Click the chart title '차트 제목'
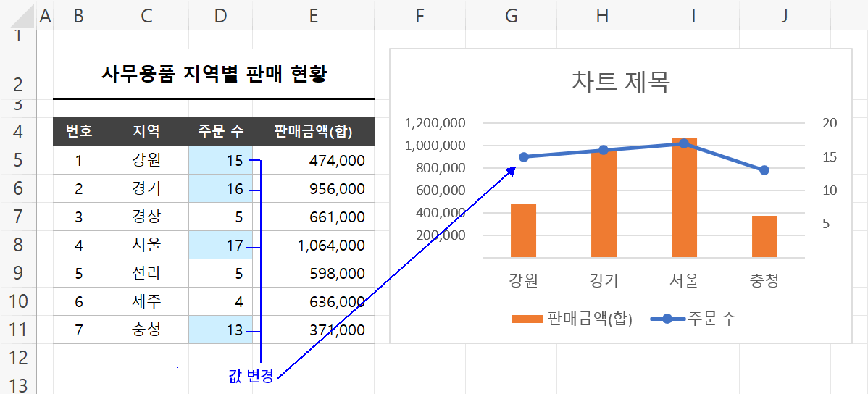The width and height of the screenshot is (868, 394). (620, 83)
